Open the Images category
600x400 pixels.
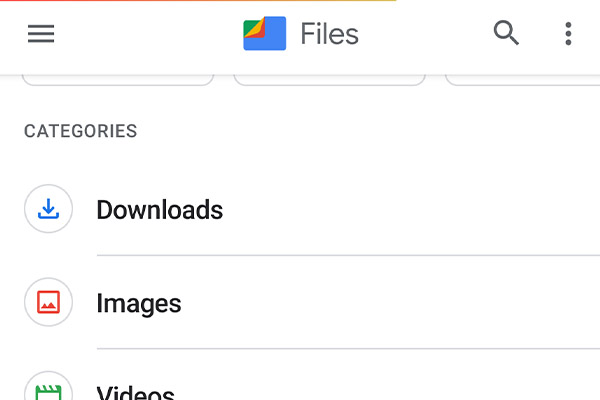tap(139, 303)
